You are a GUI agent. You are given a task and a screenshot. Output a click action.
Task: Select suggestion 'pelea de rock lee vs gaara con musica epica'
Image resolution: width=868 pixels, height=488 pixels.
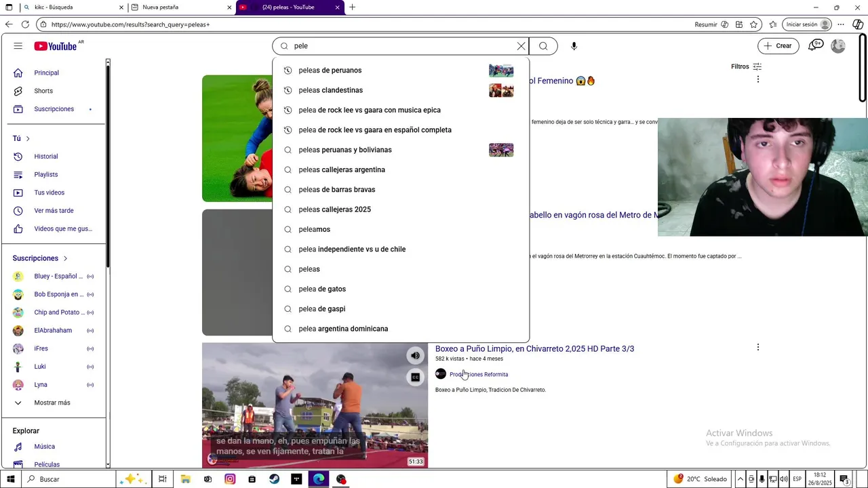pyautogui.click(x=401, y=110)
